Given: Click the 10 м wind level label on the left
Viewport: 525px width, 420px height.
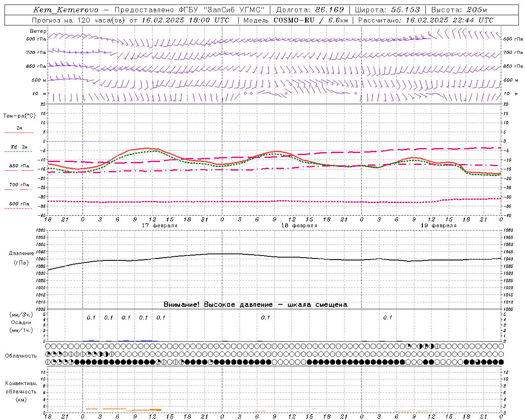Looking at the screenshot, I should point(39,94).
